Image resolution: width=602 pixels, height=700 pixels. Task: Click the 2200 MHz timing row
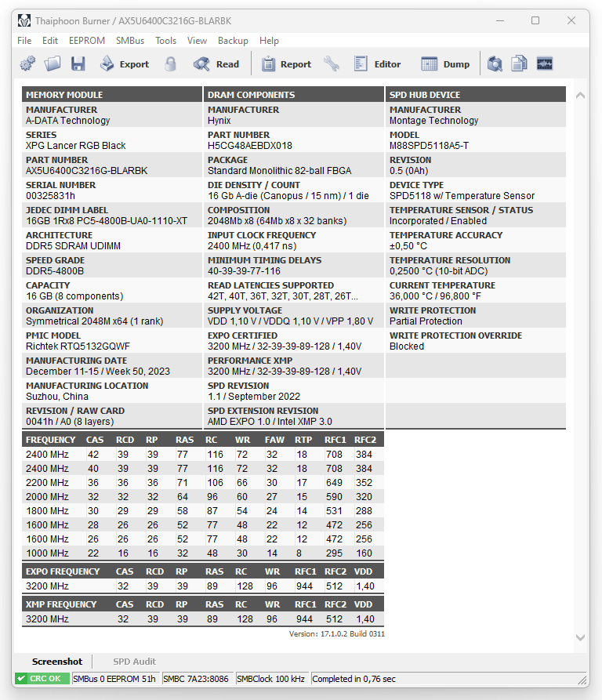pyautogui.click(x=203, y=483)
